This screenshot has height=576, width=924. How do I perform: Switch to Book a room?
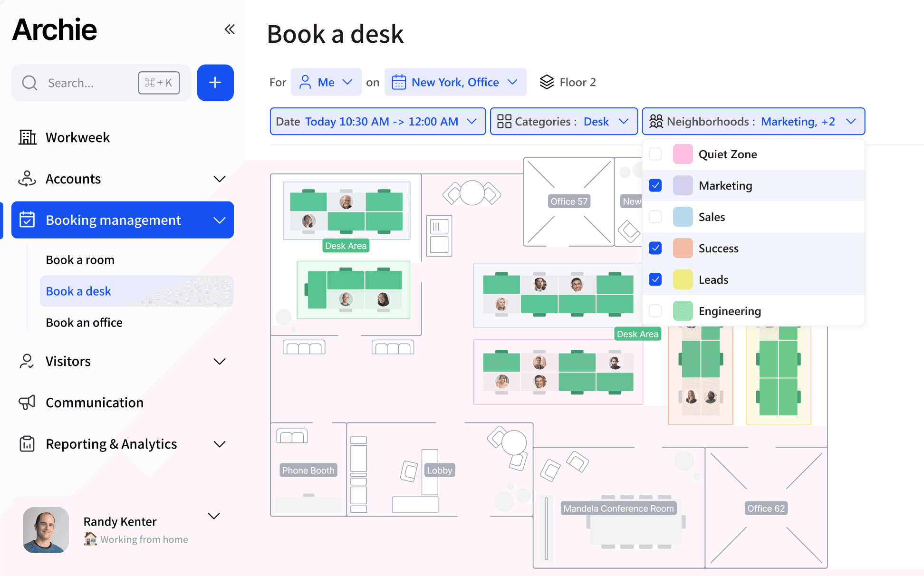80,259
